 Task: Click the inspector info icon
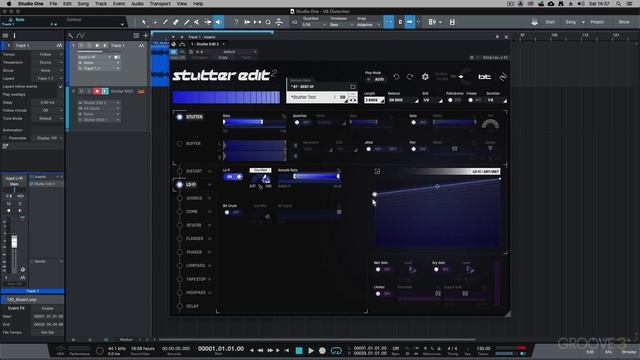click(14, 36)
